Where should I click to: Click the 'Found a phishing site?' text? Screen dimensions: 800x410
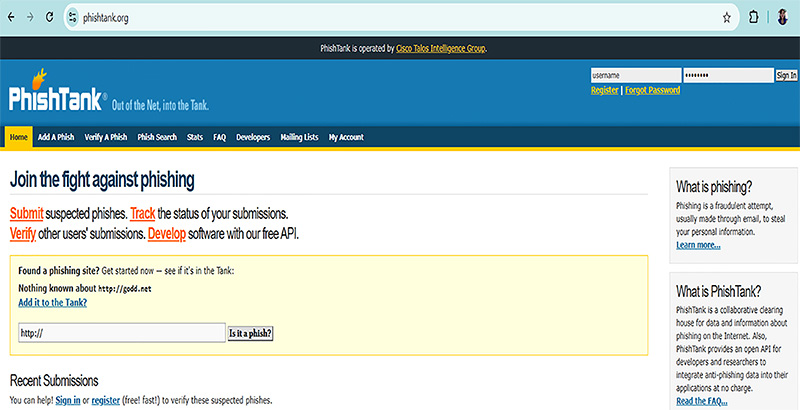coord(59,271)
